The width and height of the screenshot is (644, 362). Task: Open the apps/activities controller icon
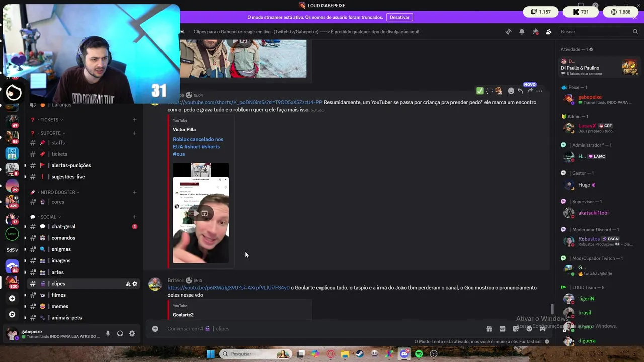543,329
